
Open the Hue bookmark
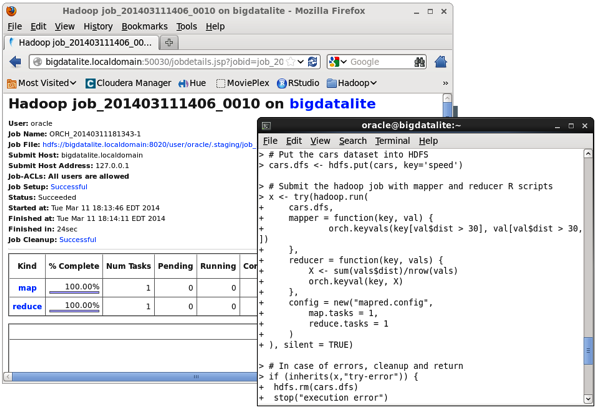(192, 83)
